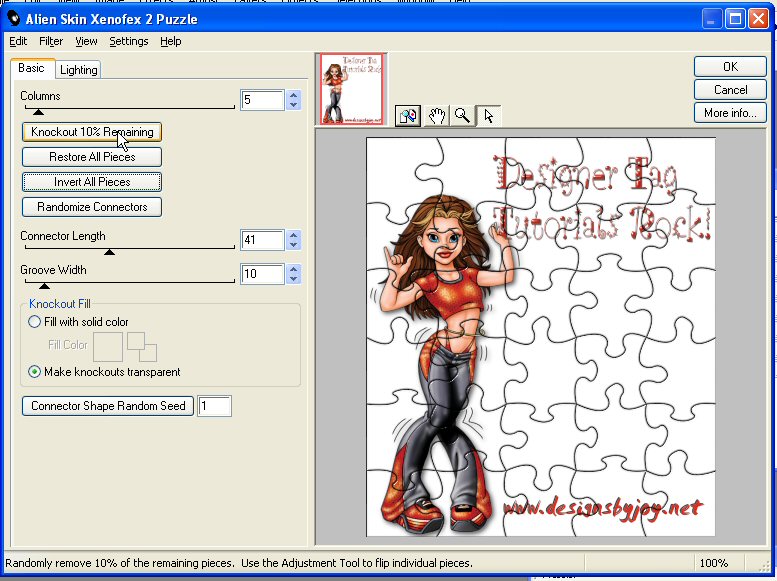
Task: Click the Columns number field
Action: (262, 100)
